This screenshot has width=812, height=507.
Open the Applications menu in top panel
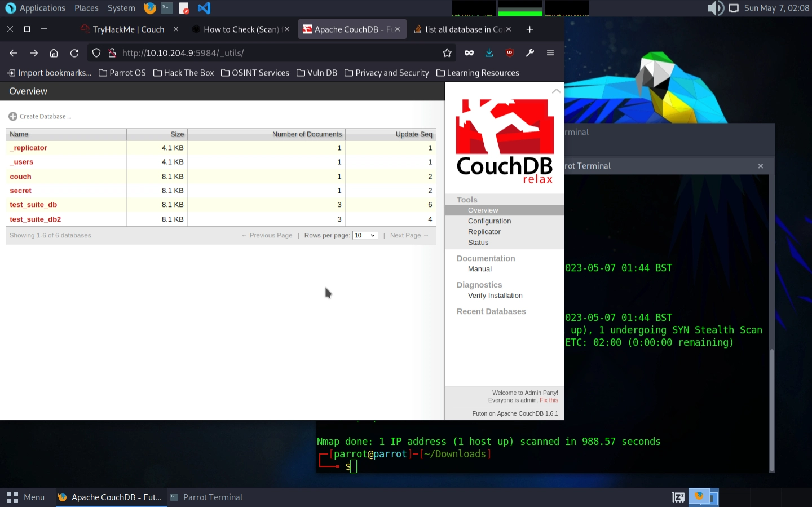pyautogui.click(x=35, y=8)
